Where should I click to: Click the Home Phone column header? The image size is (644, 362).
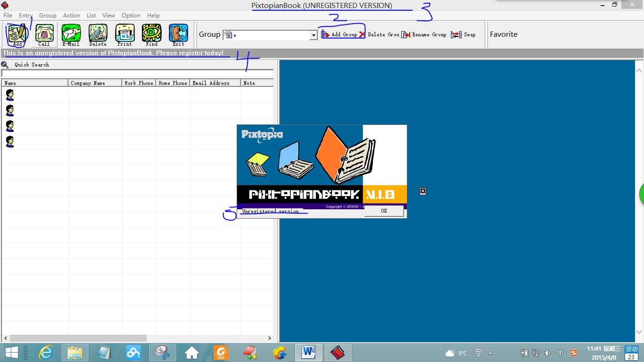(173, 83)
